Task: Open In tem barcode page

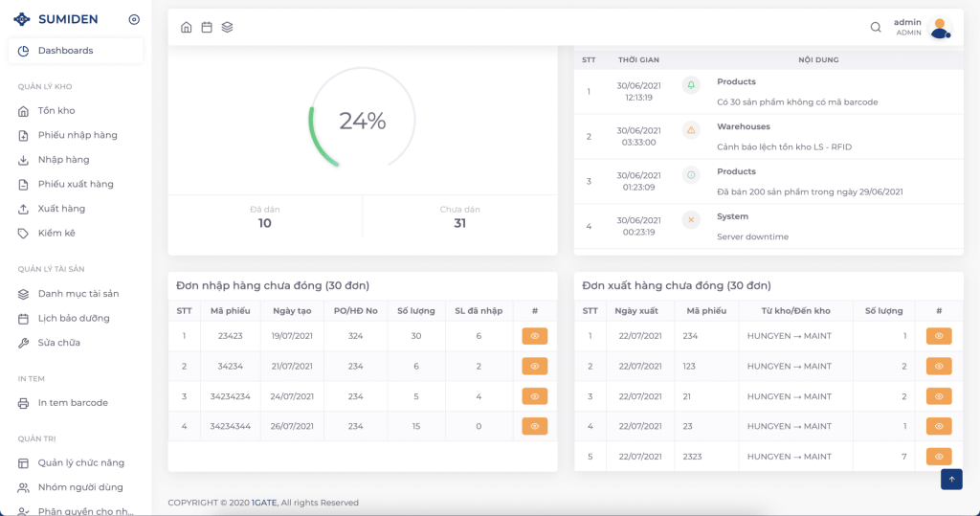Action: click(73, 403)
